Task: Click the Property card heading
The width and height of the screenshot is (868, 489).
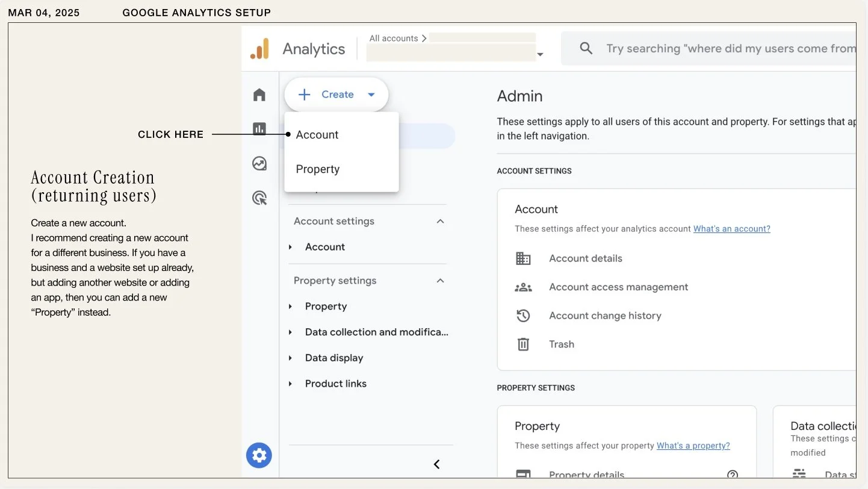Action: point(538,426)
